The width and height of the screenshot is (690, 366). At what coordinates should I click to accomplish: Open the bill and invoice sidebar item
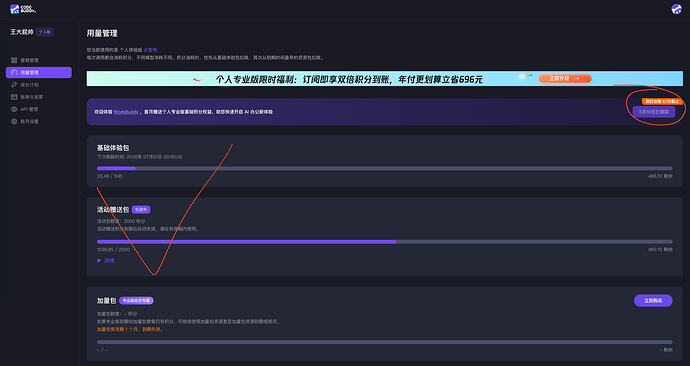(27, 97)
